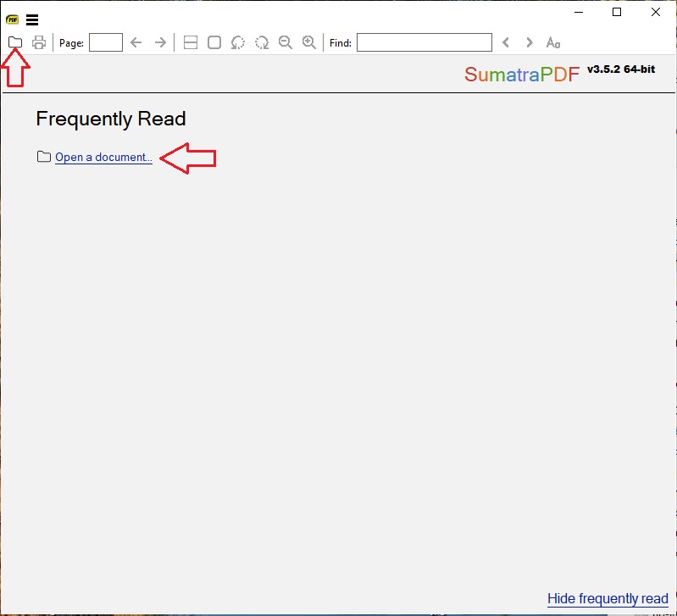The width and height of the screenshot is (677, 616).
Task: Go to the next page arrow
Action: [160, 42]
